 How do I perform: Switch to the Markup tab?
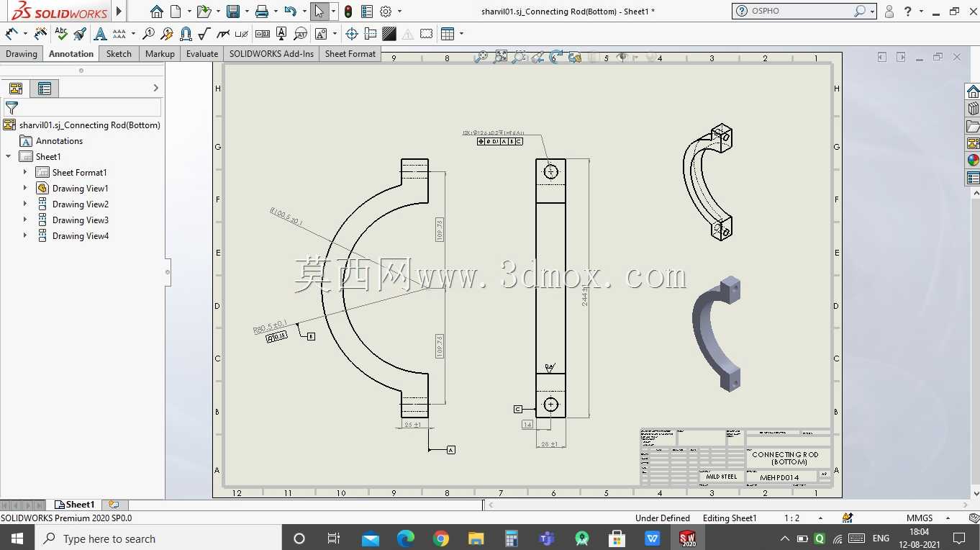pyautogui.click(x=160, y=54)
